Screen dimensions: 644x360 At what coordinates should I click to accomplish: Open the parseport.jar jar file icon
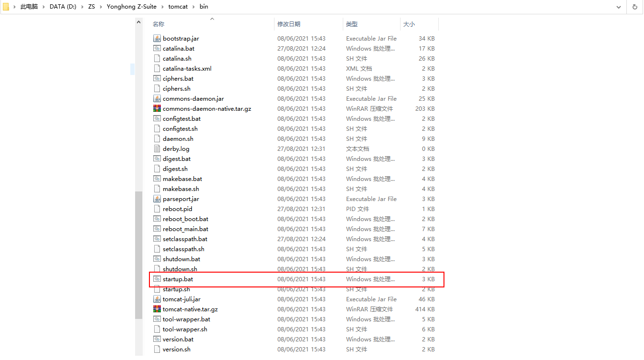[x=157, y=199]
